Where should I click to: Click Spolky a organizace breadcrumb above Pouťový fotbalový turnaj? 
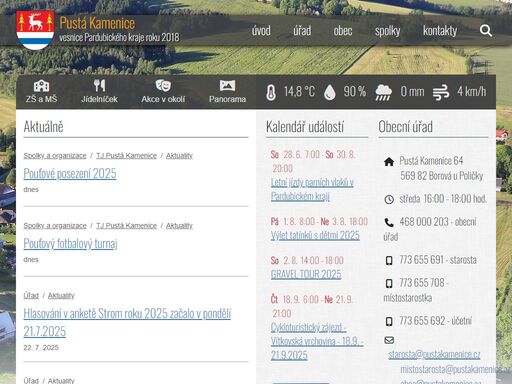coord(55,226)
